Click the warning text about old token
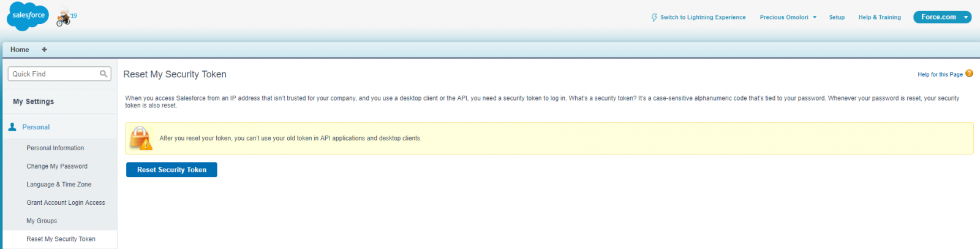 point(290,139)
